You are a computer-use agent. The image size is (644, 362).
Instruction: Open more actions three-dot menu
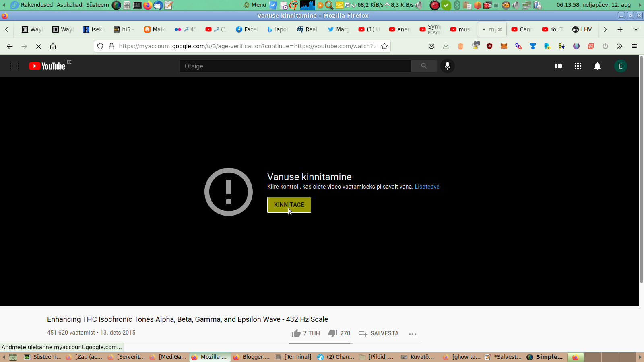[413, 334]
